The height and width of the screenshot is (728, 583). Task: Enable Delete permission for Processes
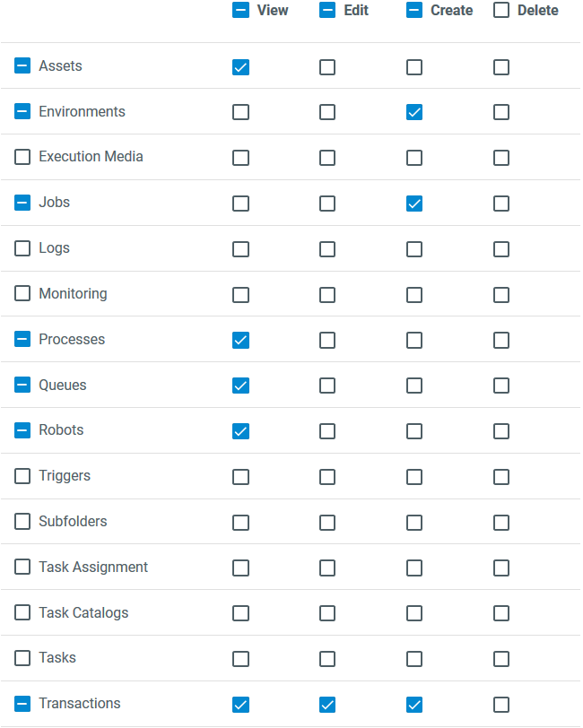pyautogui.click(x=501, y=341)
